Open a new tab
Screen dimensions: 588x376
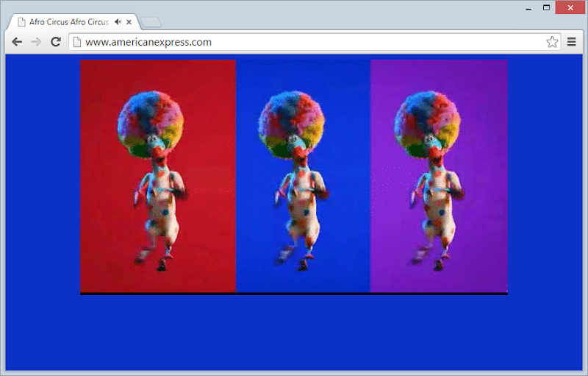pos(151,23)
